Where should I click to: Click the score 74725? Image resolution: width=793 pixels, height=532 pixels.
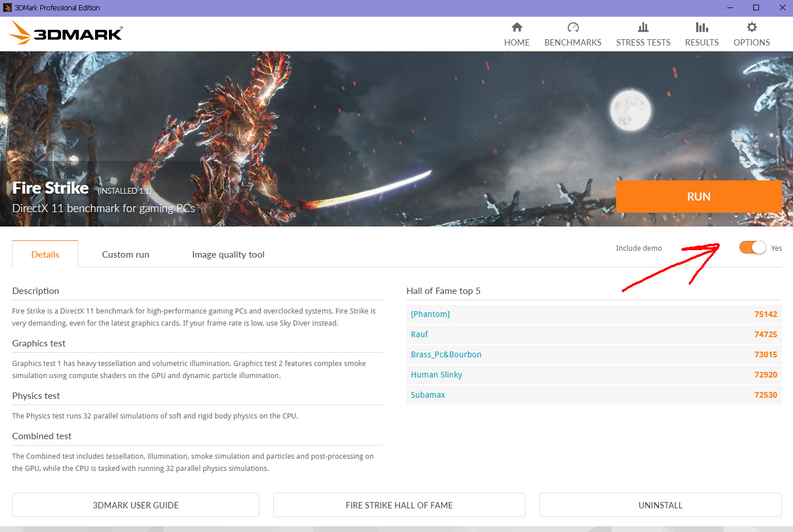[766, 334]
